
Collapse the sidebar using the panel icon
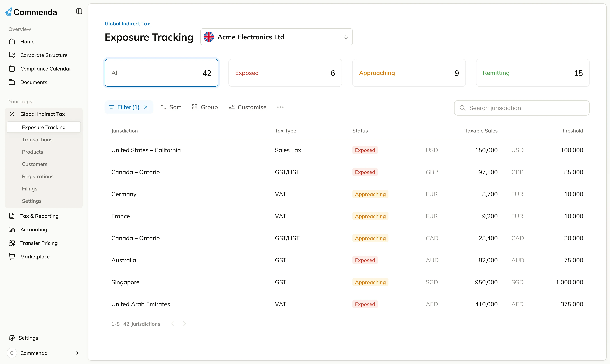79,11
